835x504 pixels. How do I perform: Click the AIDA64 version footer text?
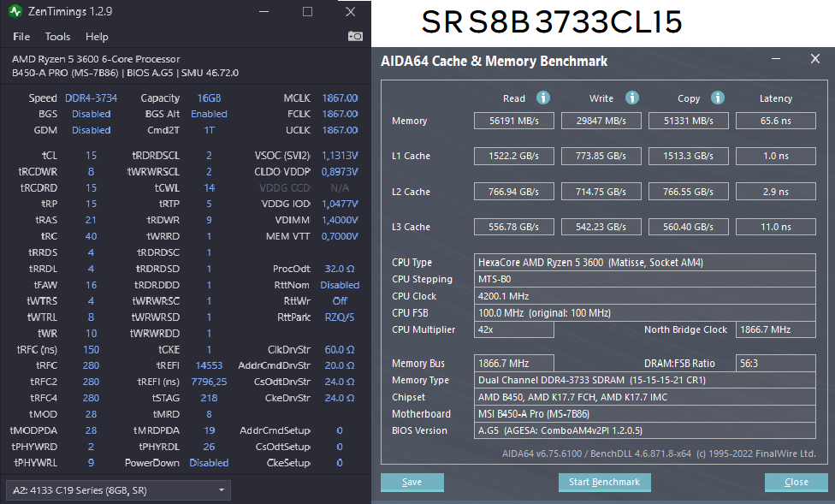(659, 454)
